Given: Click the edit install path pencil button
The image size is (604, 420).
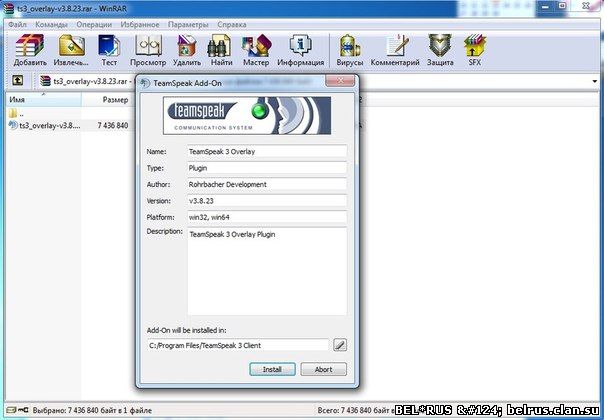Looking at the screenshot, I should [x=339, y=345].
